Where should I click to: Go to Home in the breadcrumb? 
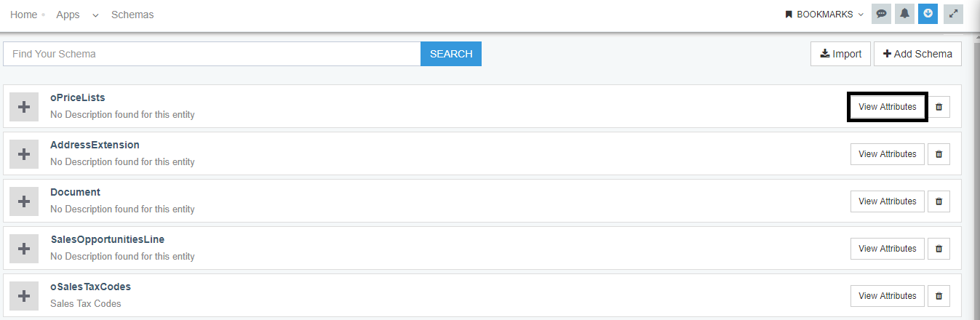point(23,15)
